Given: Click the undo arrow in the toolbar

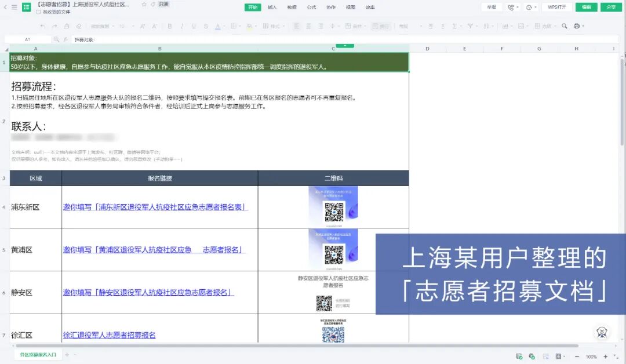Looking at the screenshot, I should coord(43,26).
